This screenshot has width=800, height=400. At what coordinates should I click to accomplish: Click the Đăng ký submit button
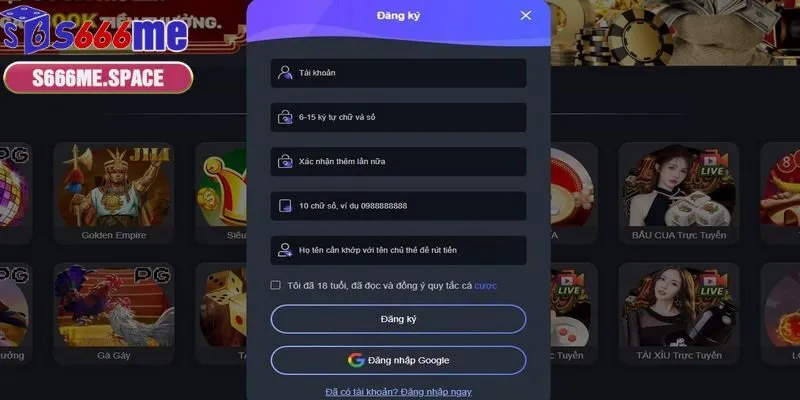coord(398,319)
